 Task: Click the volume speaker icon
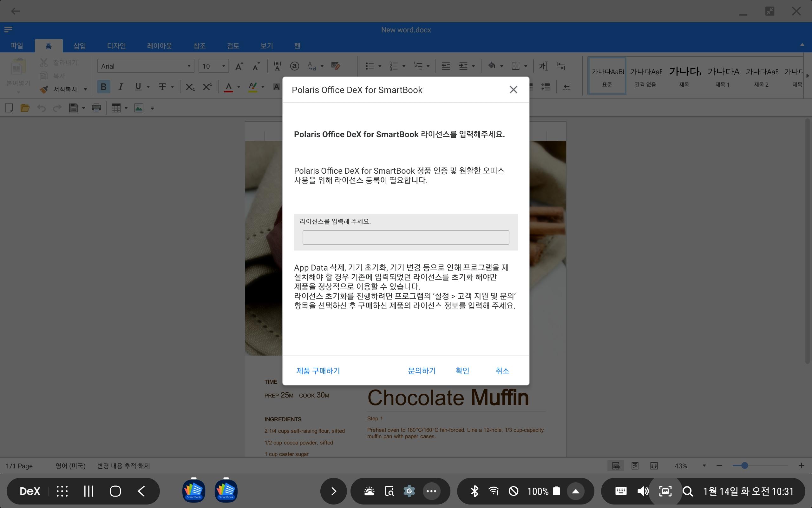coord(643,491)
